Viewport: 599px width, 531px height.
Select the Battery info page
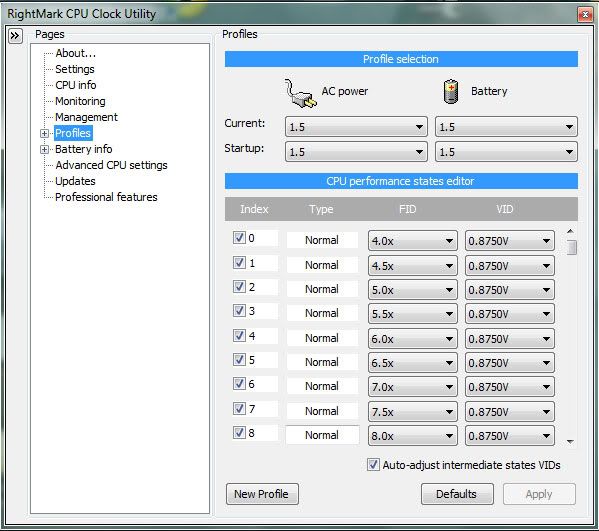84,149
